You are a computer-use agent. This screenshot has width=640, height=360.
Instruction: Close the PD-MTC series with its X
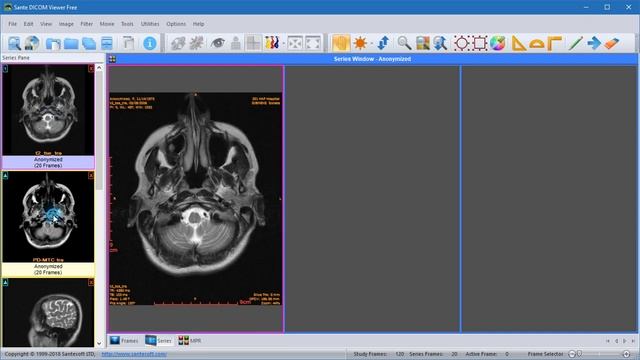91,175
